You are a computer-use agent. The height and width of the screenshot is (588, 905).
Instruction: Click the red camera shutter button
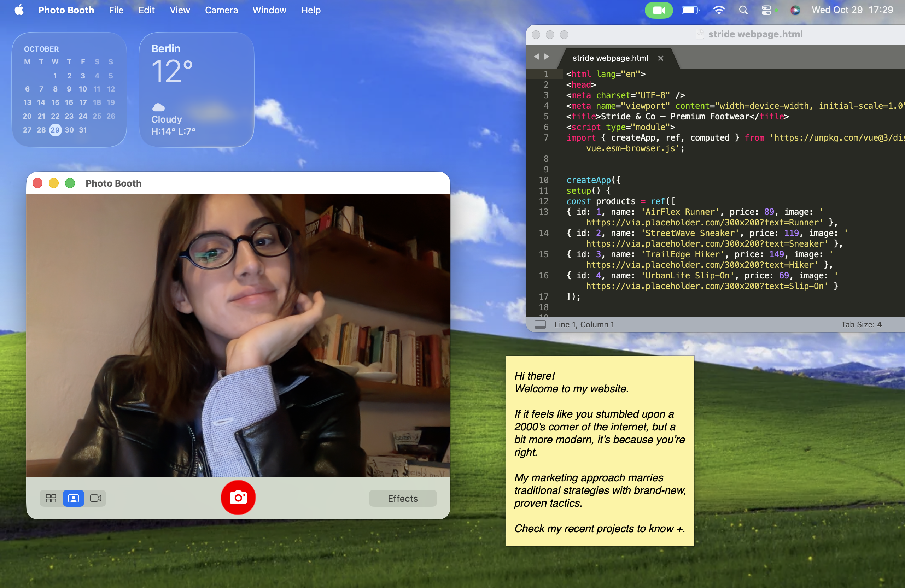(238, 498)
